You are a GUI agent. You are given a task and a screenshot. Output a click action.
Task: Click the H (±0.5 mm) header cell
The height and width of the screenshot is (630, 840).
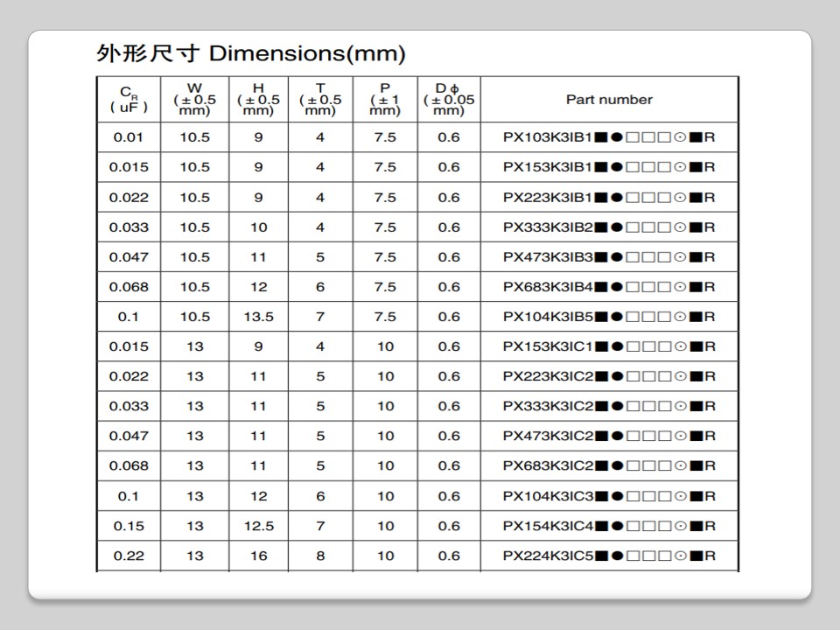click(x=258, y=100)
